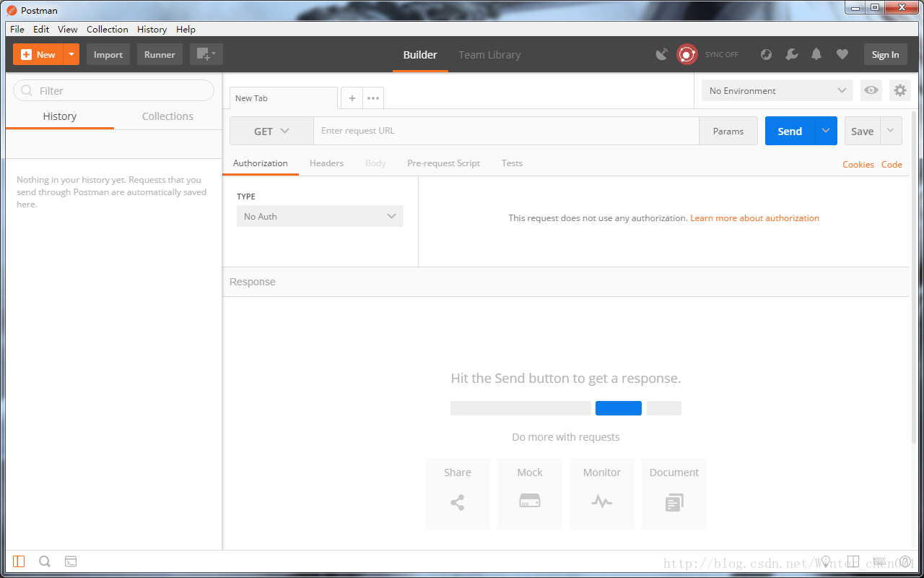Select the Collections sidebar tab
The image size is (924, 578).
click(x=167, y=116)
